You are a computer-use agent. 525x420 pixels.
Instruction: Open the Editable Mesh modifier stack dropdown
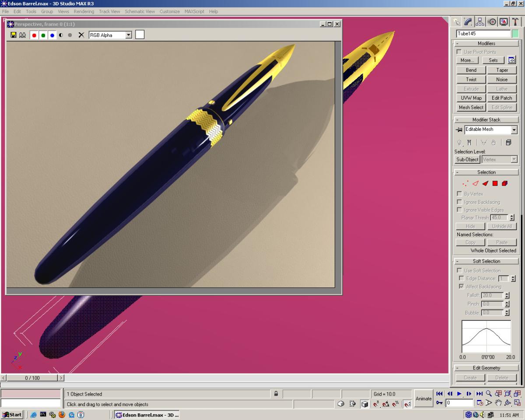[514, 130]
